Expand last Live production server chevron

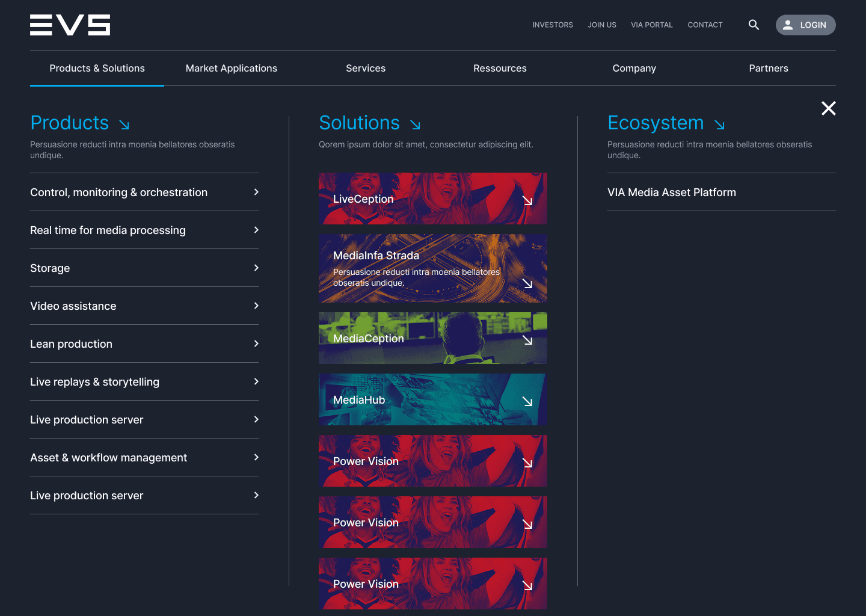(256, 495)
